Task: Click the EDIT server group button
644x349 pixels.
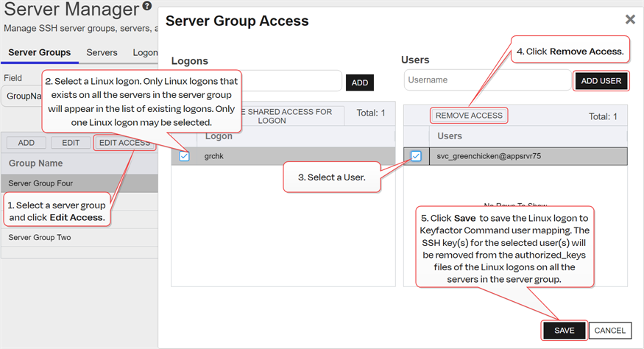Action: (71, 143)
